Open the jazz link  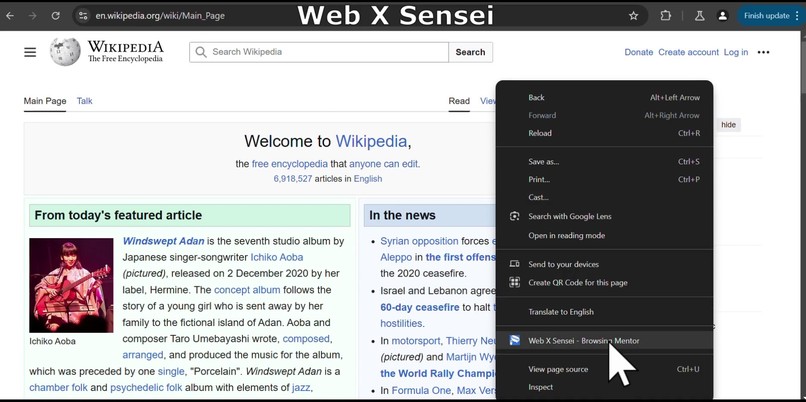click(301, 388)
